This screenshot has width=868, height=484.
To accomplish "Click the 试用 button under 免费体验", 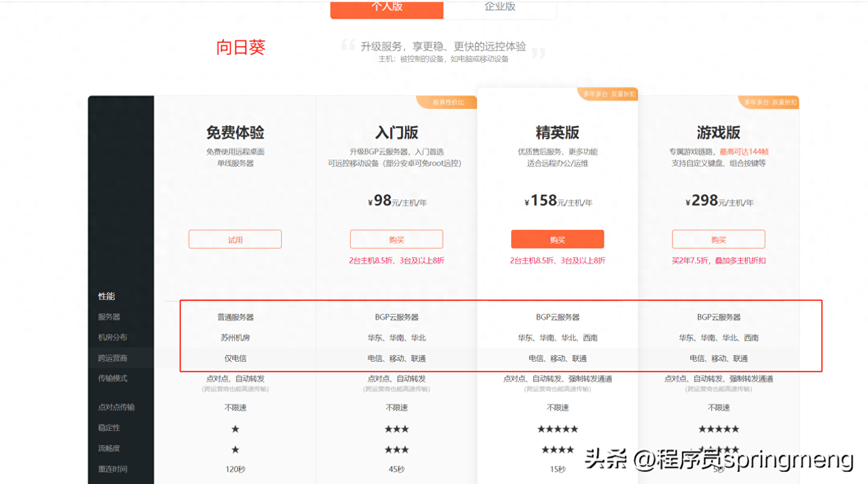I will click(x=235, y=240).
